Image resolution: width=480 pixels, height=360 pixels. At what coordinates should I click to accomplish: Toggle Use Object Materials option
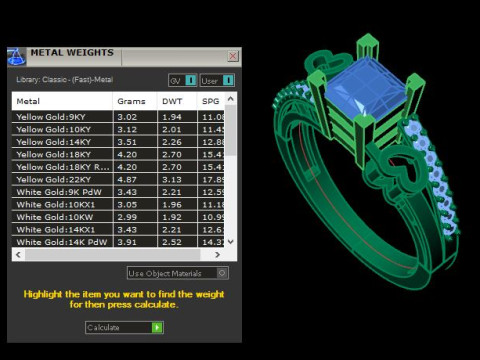click(x=178, y=273)
